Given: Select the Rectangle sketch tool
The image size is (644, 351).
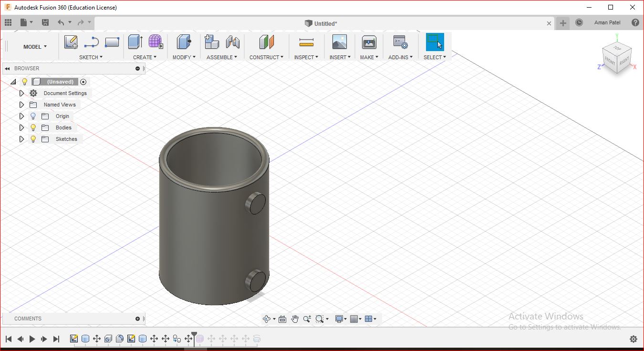Looking at the screenshot, I should [112, 42].
